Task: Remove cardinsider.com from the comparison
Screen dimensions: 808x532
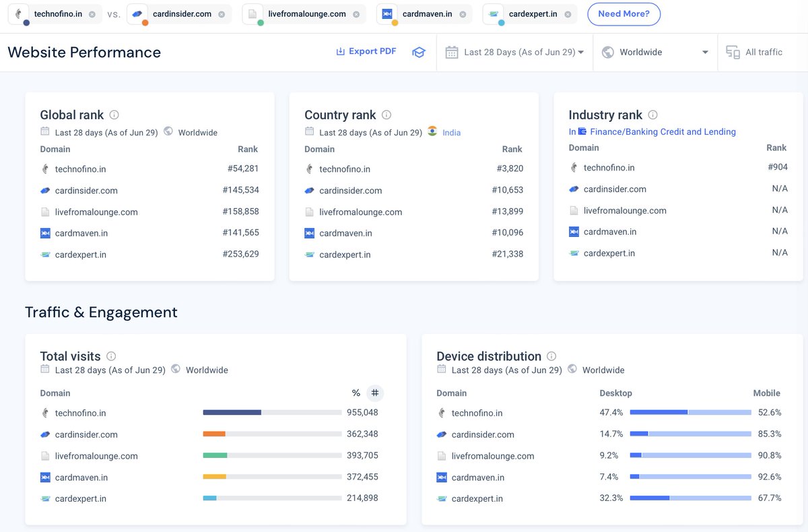Action: [x=222, y=14]
